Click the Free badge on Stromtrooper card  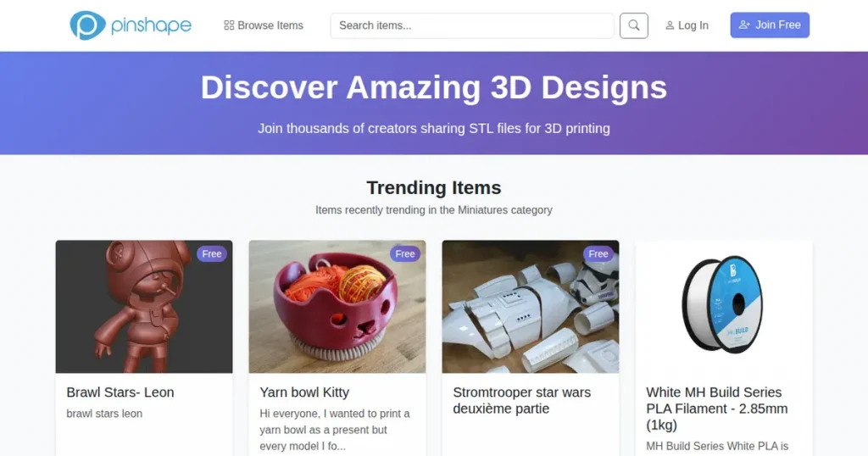point(598,253)
